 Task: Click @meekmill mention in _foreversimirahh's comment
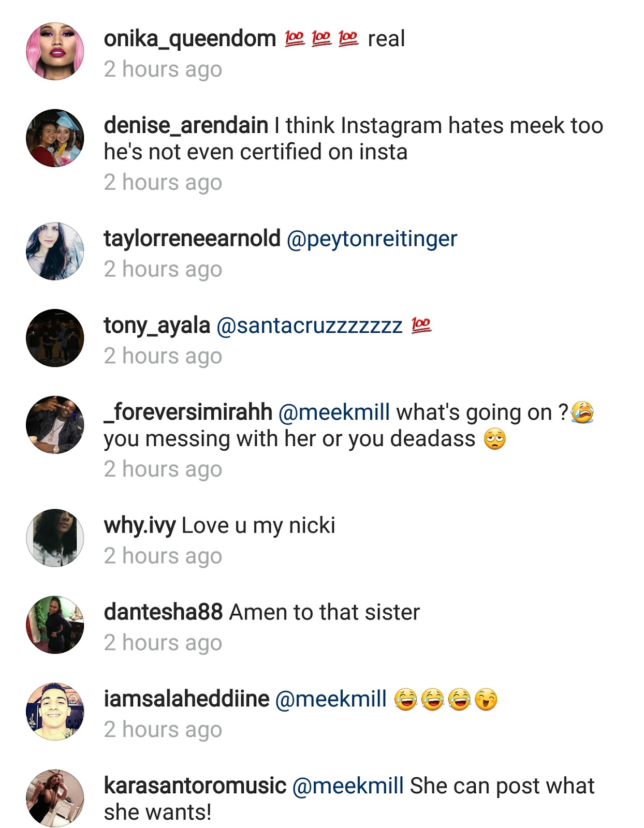334,412
